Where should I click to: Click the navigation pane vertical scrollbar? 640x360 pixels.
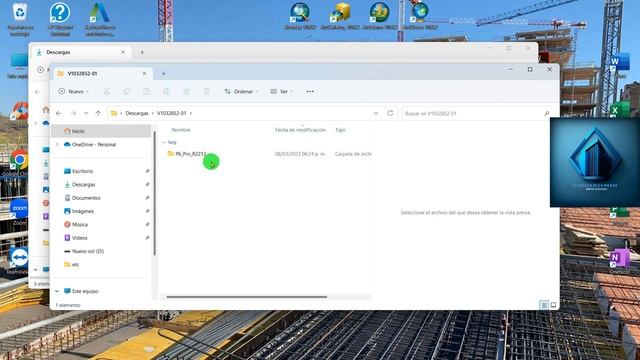[x=155, y=193]
